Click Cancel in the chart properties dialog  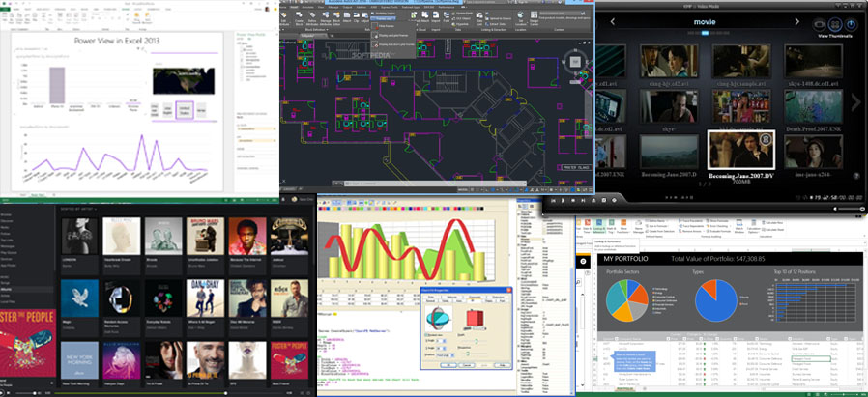pos(468,365)
